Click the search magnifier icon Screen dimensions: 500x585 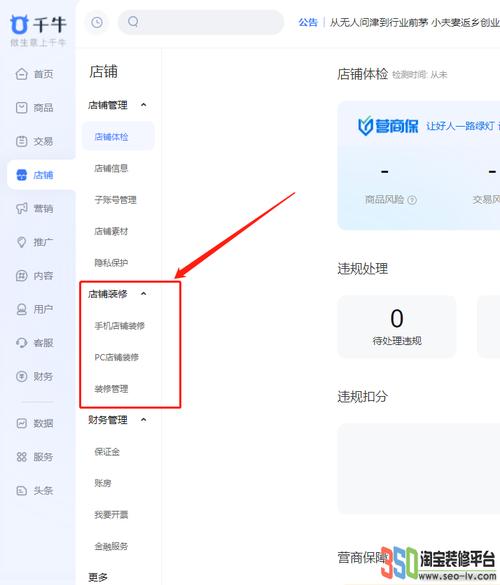pyautogui.click(x=133, y=22)
